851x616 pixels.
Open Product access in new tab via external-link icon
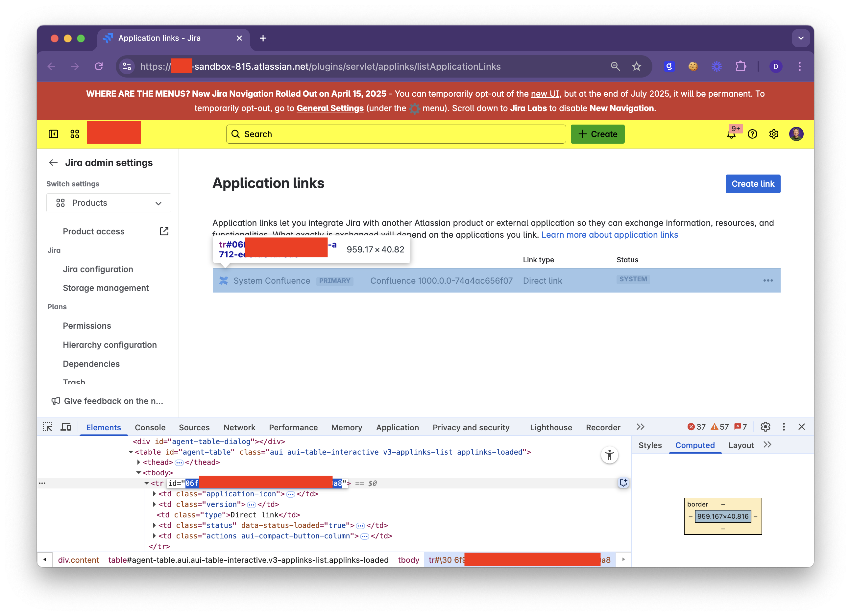pos(164,231)
